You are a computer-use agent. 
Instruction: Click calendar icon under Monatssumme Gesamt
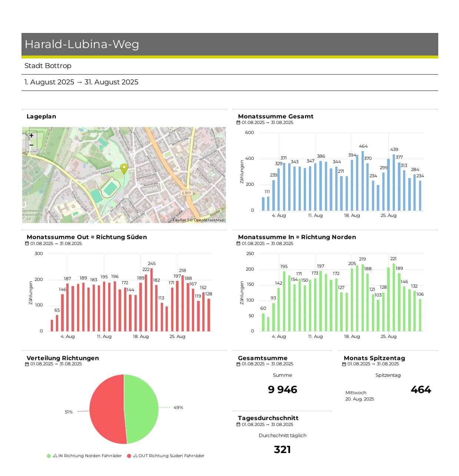pos(239,123)
